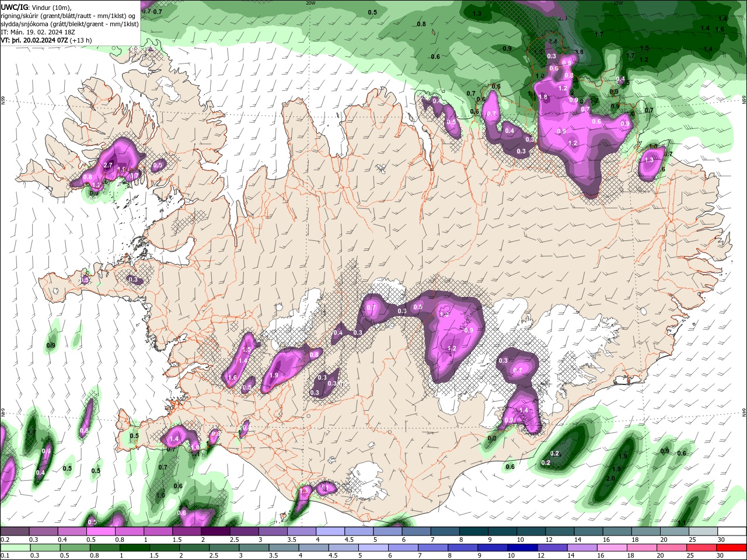Click the dark green swatch labeled 1 in lower legend row
Viewport: 747px width, 560px height.
[x=135, y=547]
